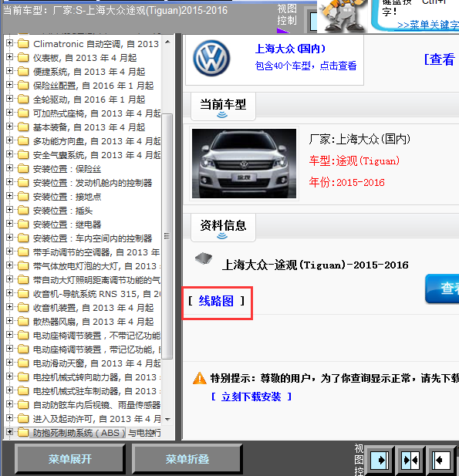This screenshot has height=476, width=459.
Task: Open the 线路图 link
Action: point(216,301)
